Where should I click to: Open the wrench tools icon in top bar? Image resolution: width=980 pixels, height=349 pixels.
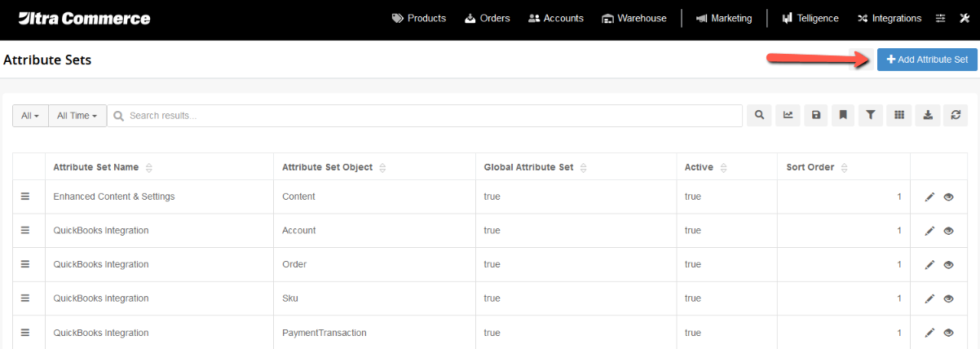coord(965,18)
